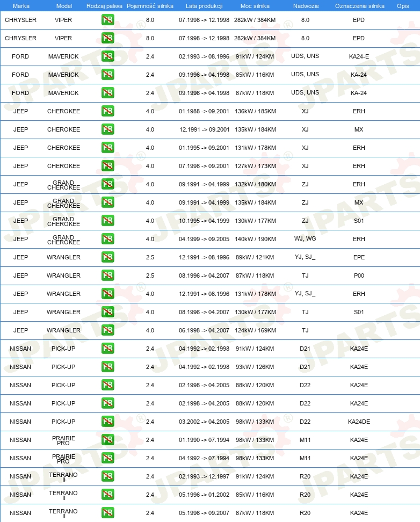The height and width of the screenshot is (522, 420).
Task: Click production dates 05.1996 -> 09.2007
Action: pos(204,513)
